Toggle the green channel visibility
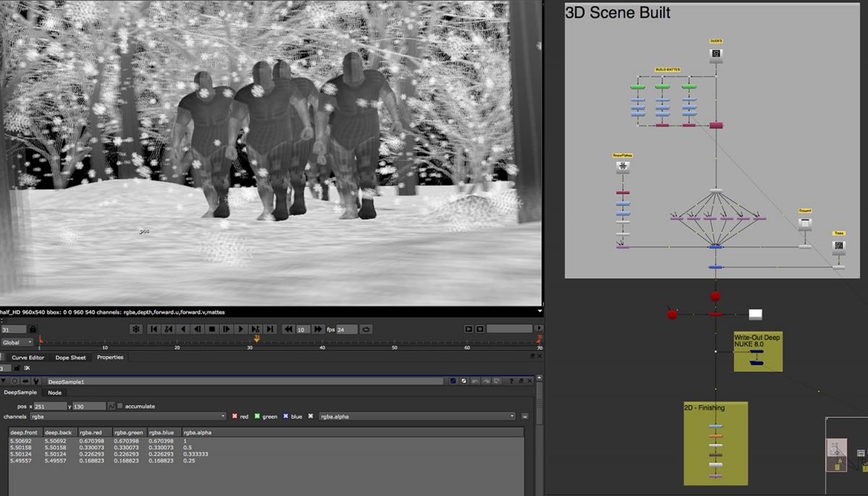The height and width of the screenshot is (496, 868). tap(258, 416)
